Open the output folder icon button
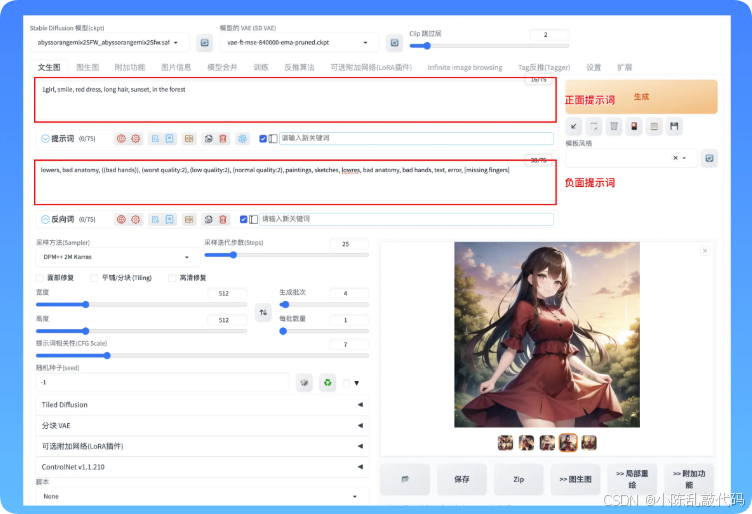This screenshot has height=514, width=752. 405,479
